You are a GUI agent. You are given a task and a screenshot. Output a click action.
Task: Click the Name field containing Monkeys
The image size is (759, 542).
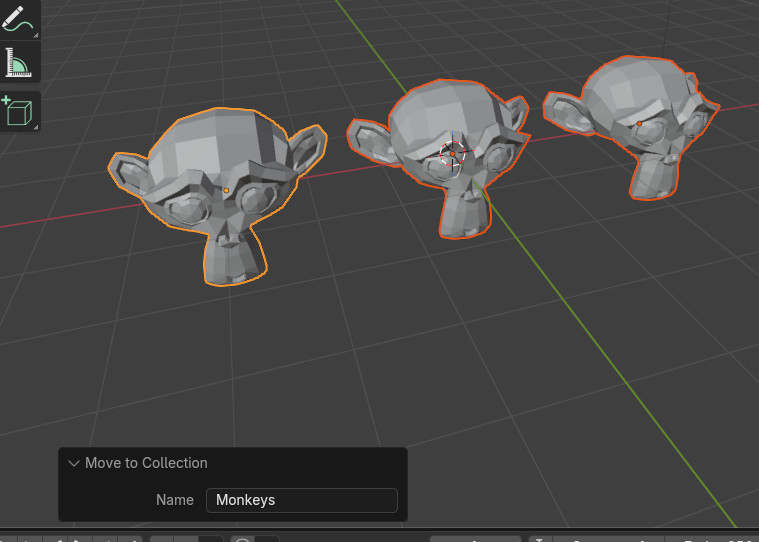pos(302,500)
